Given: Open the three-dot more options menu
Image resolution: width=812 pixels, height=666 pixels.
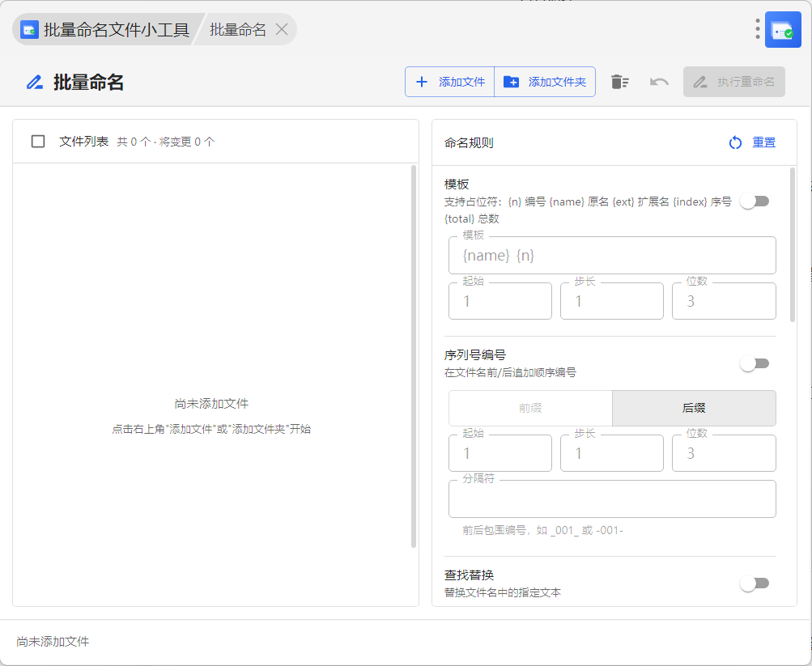Looking at the screenshot, I should (757, 29).
